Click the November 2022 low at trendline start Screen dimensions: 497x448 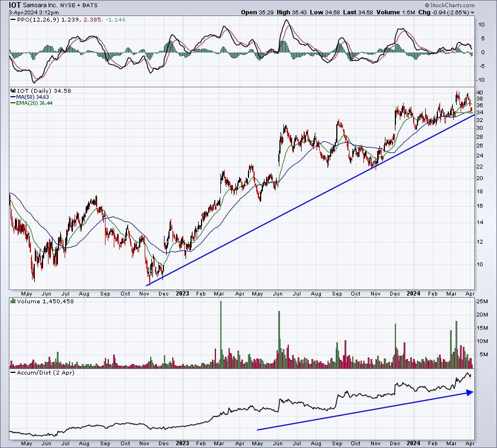point(149,283)
